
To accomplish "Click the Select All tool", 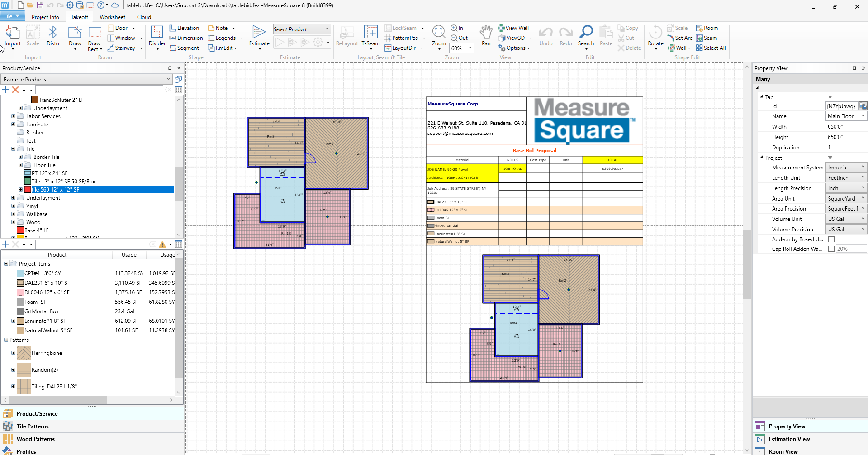I will point(711,48).
